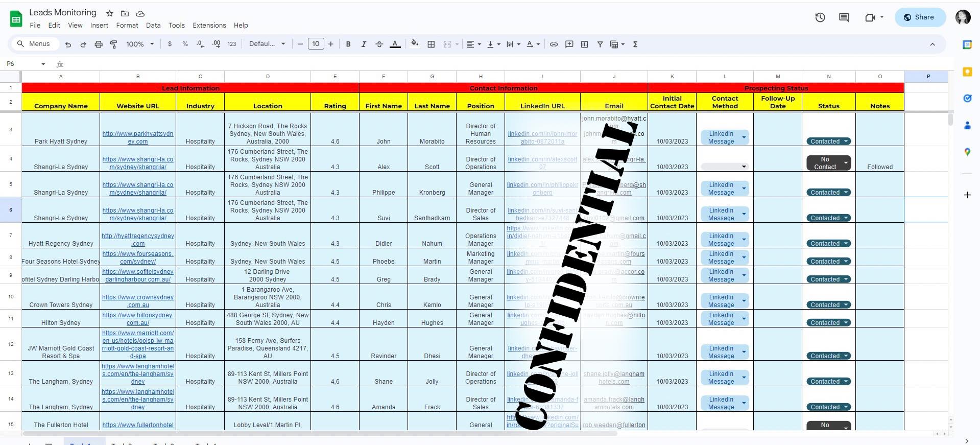Open Google Tasks in the side panel
This screenshot has width=980, height=445.
[x=967, y=99]
